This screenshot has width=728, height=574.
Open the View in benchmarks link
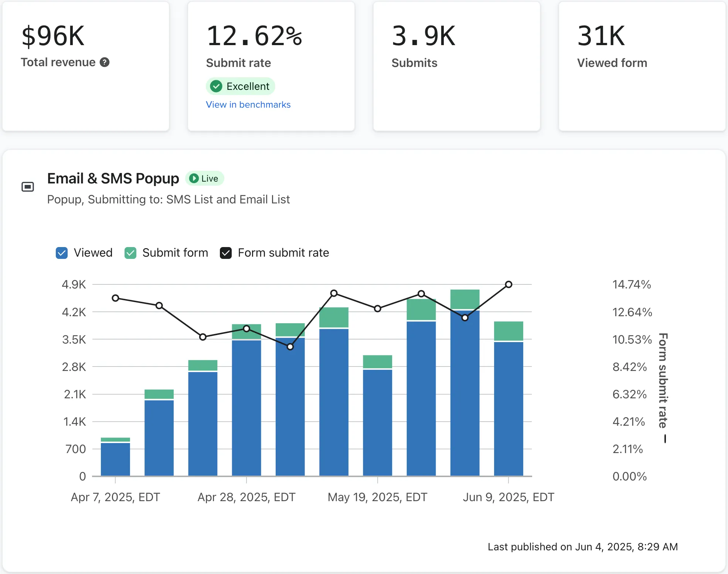(248, 105)
